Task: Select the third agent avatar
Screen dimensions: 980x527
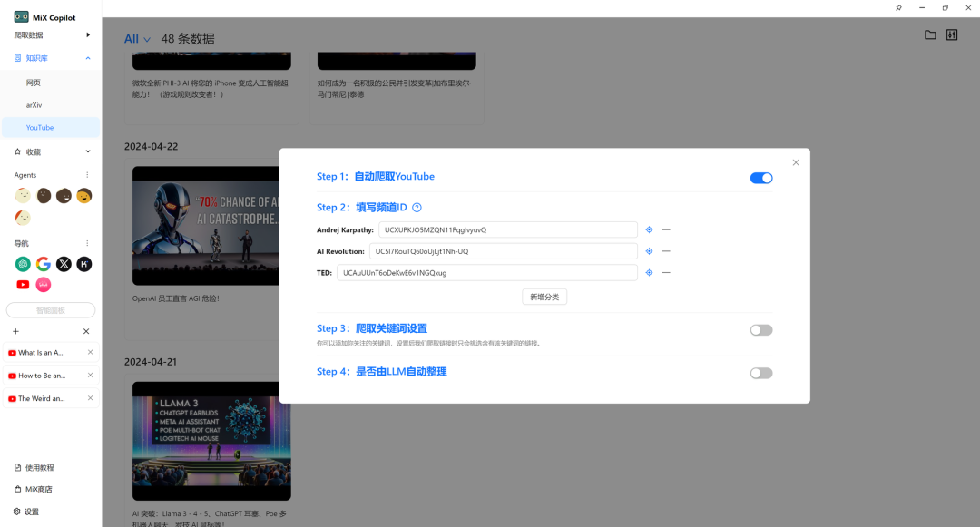Action: [64, 196]
